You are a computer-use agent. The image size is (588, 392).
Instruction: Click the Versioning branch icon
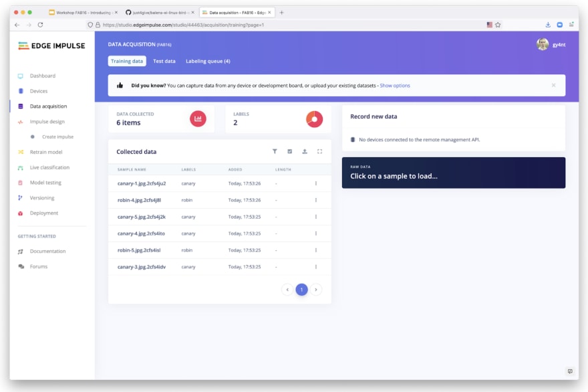click(x=20, y=198)
